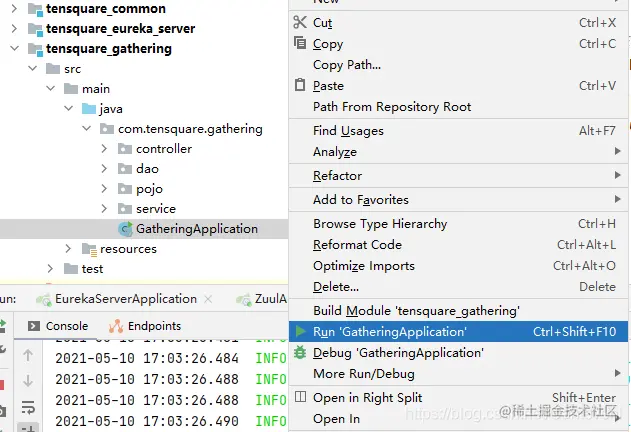
Task: Click the Paste clipboard icon
Action: click(300, 85)
